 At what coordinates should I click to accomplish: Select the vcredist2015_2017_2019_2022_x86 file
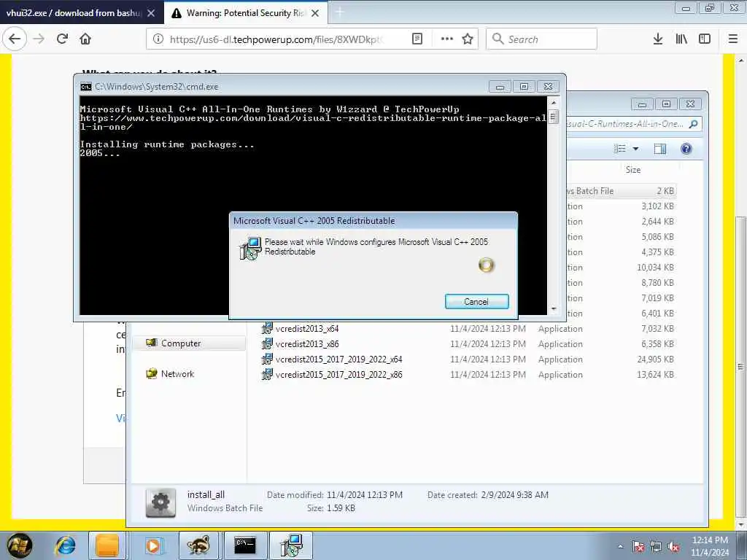338,374
